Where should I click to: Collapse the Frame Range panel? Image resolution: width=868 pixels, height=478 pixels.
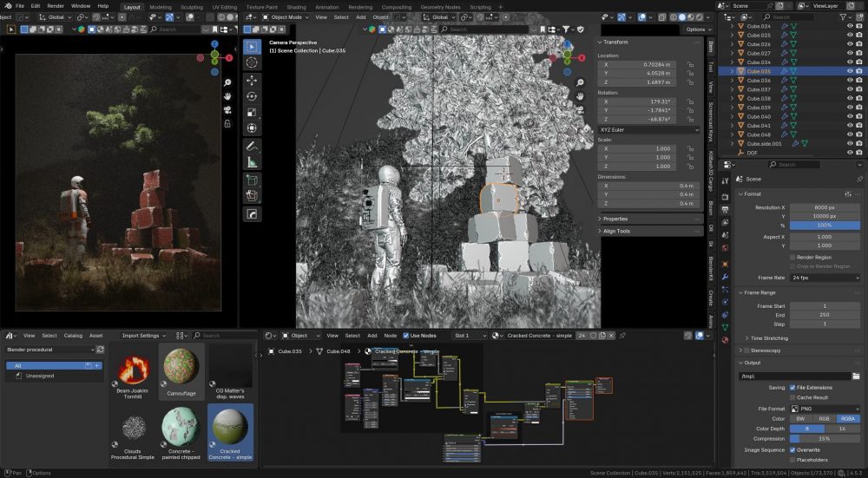759,292
